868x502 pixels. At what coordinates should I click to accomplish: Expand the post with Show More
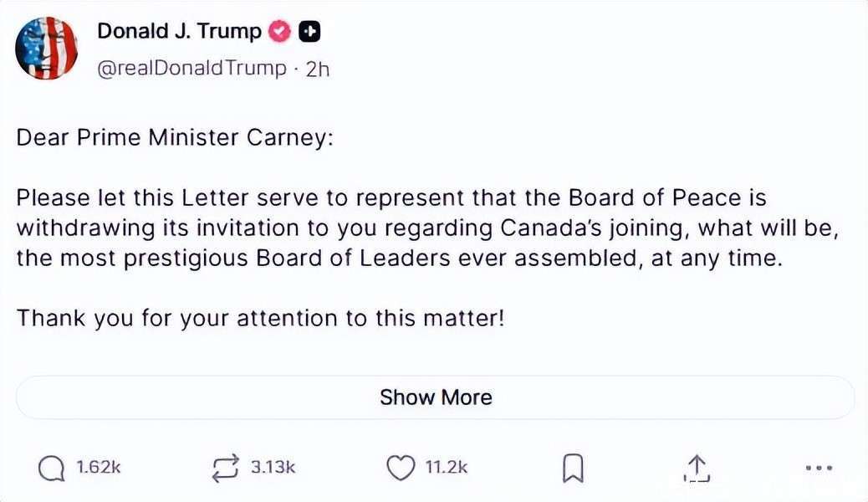click(436, 397)
